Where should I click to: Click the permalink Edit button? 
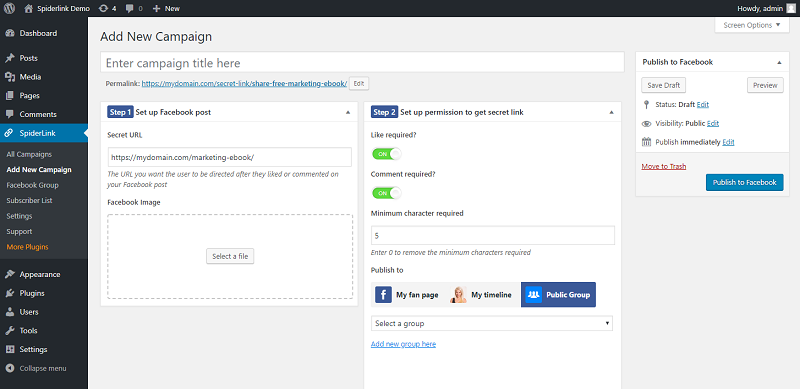(x=359, y=83)
